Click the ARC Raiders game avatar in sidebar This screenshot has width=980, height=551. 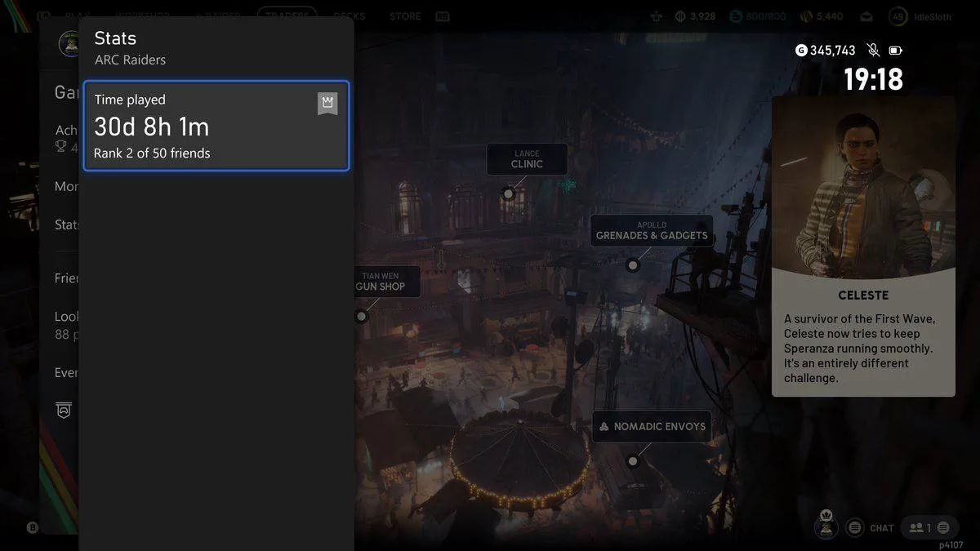(70, 43)
